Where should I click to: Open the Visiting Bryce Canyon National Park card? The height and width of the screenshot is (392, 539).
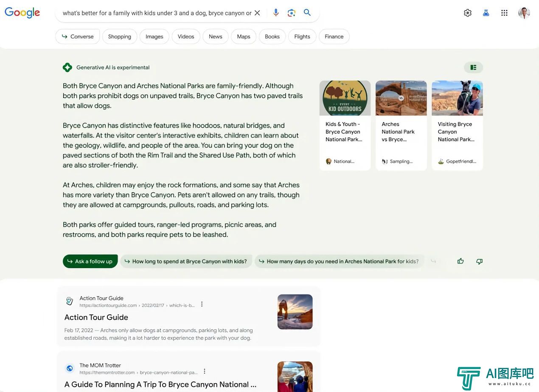coord(457,126)
